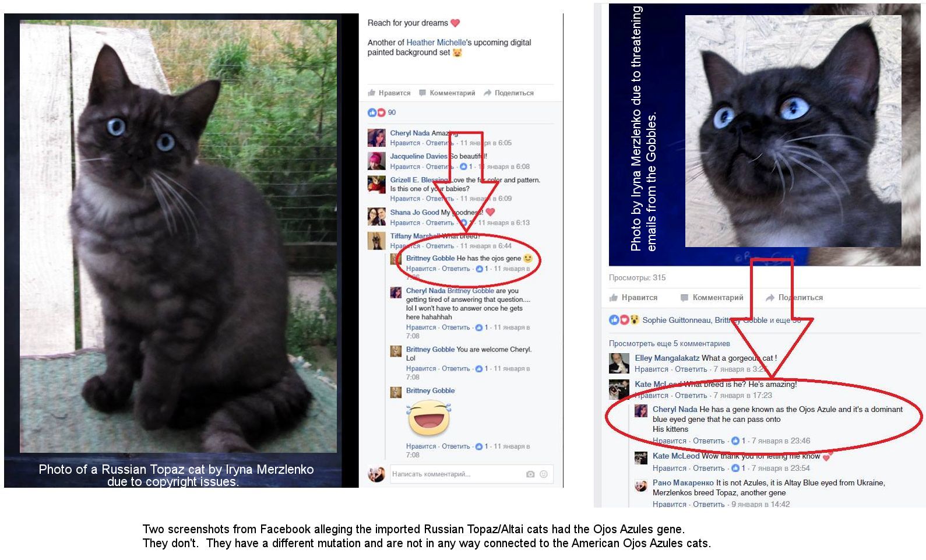
Task: Open emoji picker in comment box
Action: coord(544,474)
